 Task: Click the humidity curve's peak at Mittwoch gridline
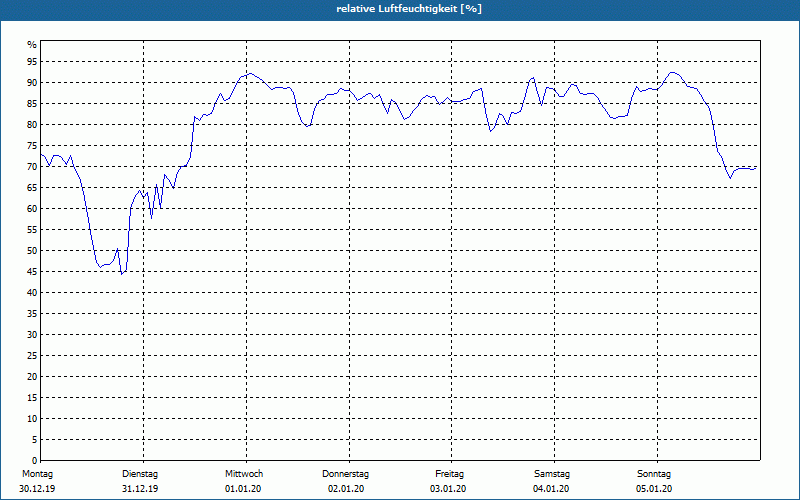(x=249, y=73)
